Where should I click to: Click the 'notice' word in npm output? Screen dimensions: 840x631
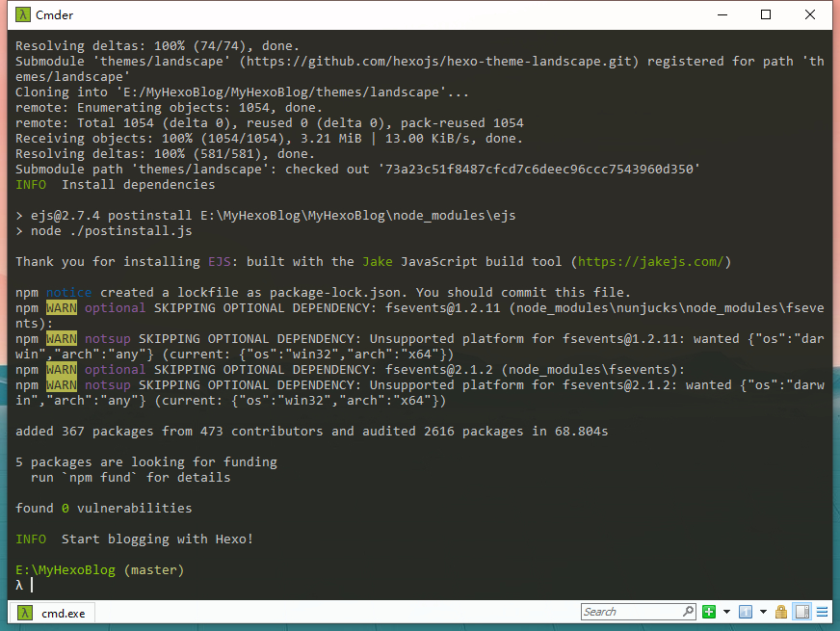(68, 293)
